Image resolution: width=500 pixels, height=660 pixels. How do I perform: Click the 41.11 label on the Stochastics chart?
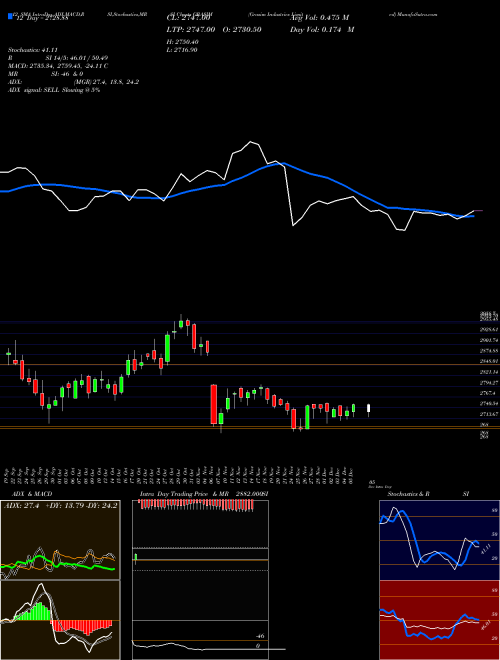484,550
